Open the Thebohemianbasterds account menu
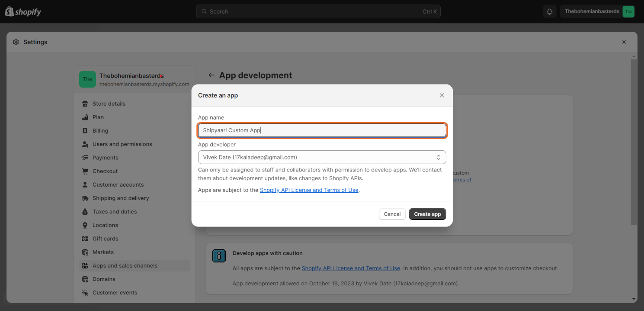Viewport: 644px width, 311px height. click(x=597, y=12)
